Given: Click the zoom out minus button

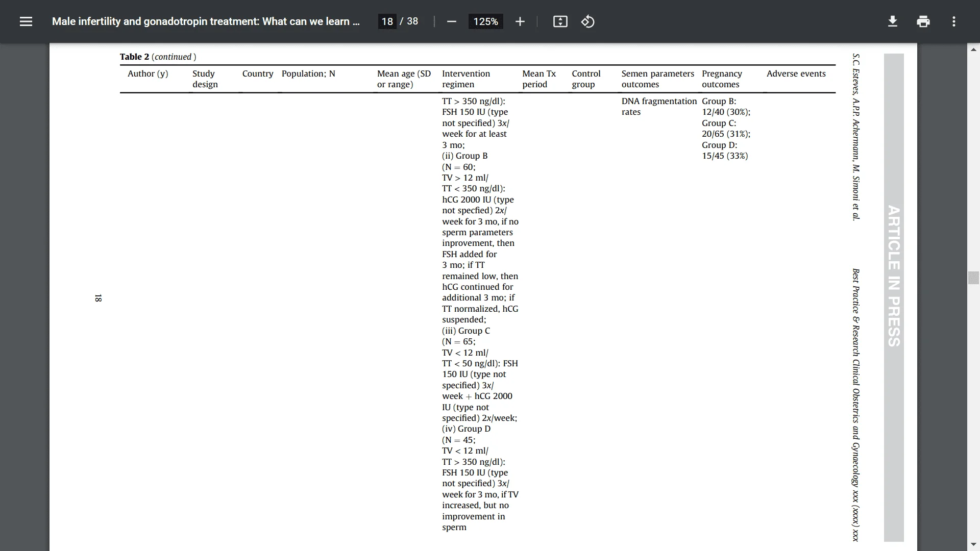Looking at the screenshot, I should pyautogui.click(x=451, y=21).
